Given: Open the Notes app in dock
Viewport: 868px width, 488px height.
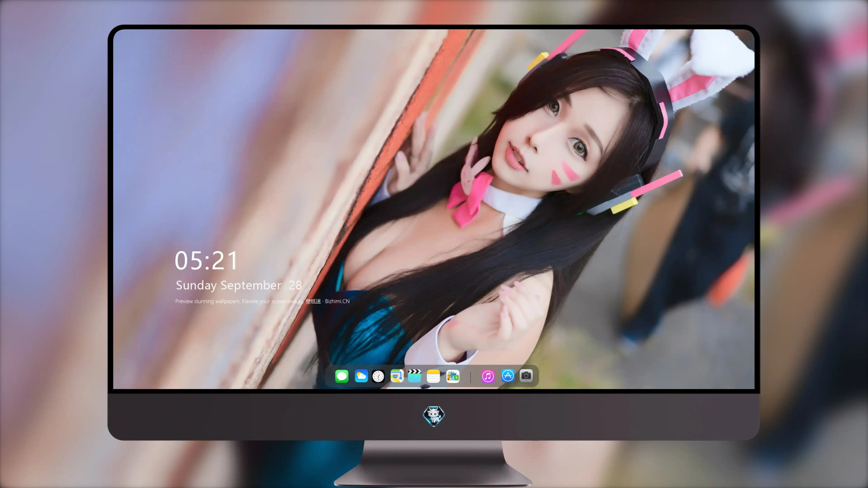Looking at the screenshot, I should pos(433,376).
